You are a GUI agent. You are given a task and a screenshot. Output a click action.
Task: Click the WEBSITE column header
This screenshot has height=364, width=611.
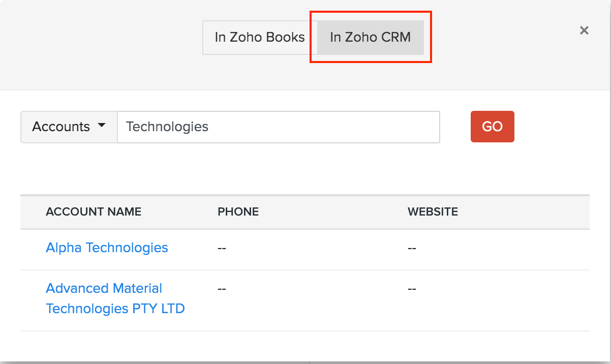point(433,211)
